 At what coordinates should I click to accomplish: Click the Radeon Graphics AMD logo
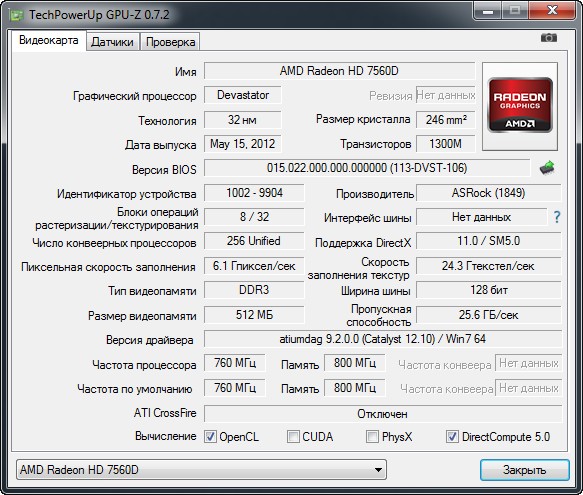click(520, 106)
